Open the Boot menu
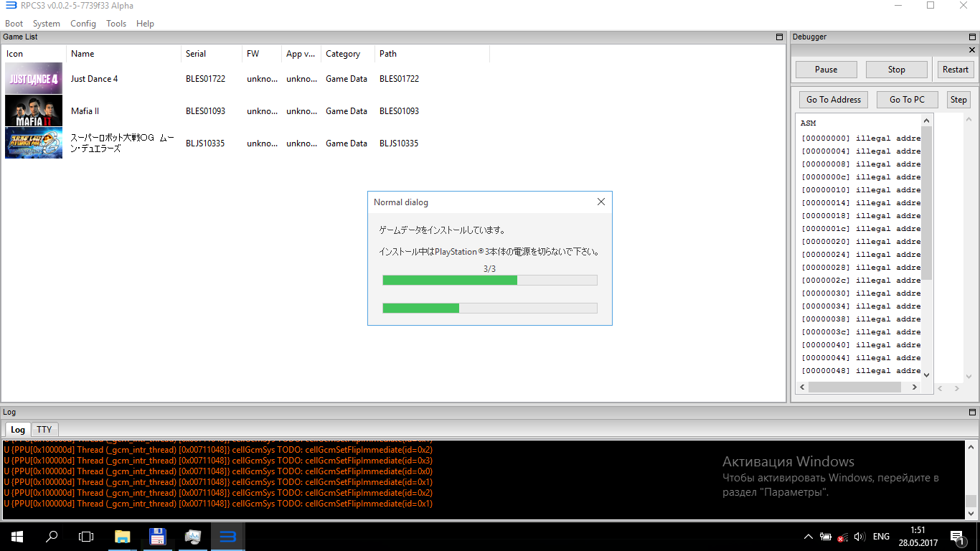 point(14,24)
